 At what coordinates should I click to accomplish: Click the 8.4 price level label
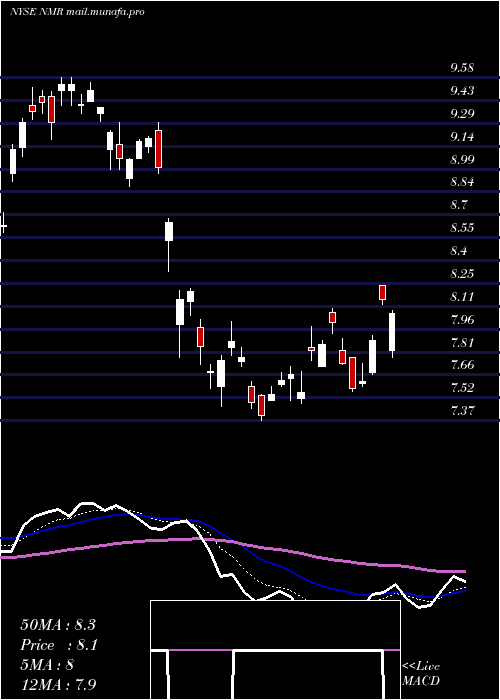click(458, 250)
